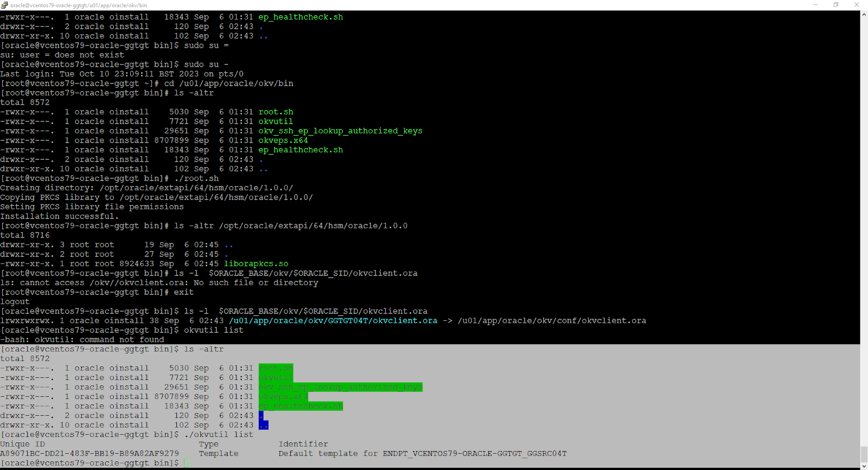Click the scrollbar up arrow

point(864,15)
